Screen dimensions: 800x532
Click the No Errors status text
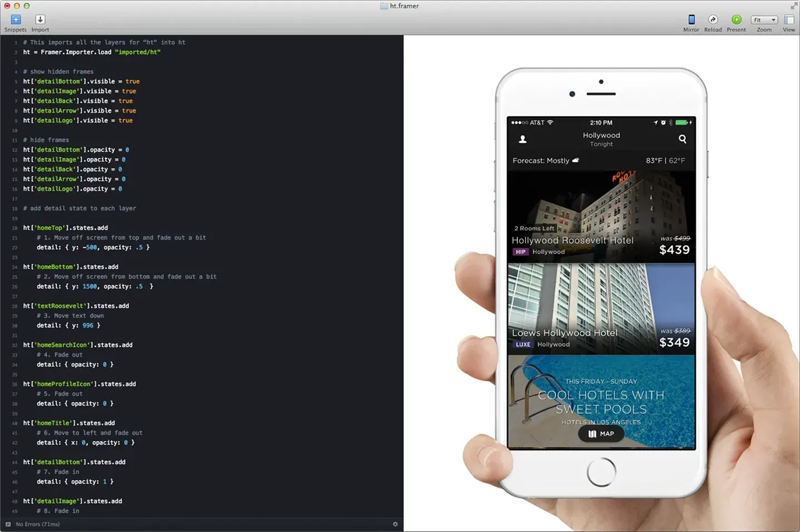[37, 524]
